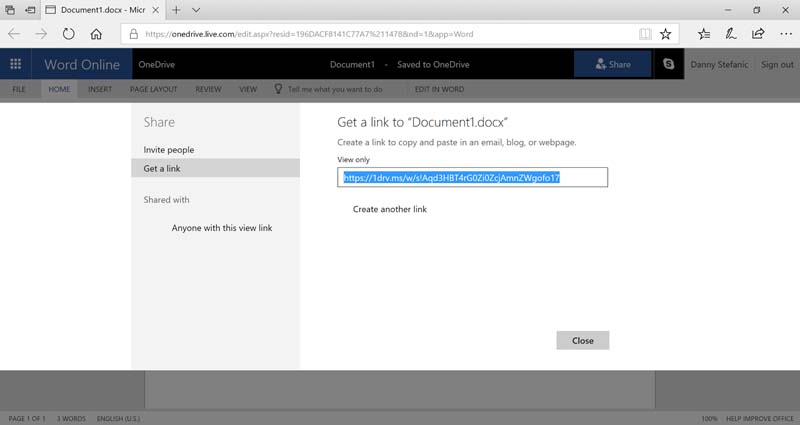This screenshot has width=800, height=425.
Task: Show tab previews chevron
Action: (196, 10)
